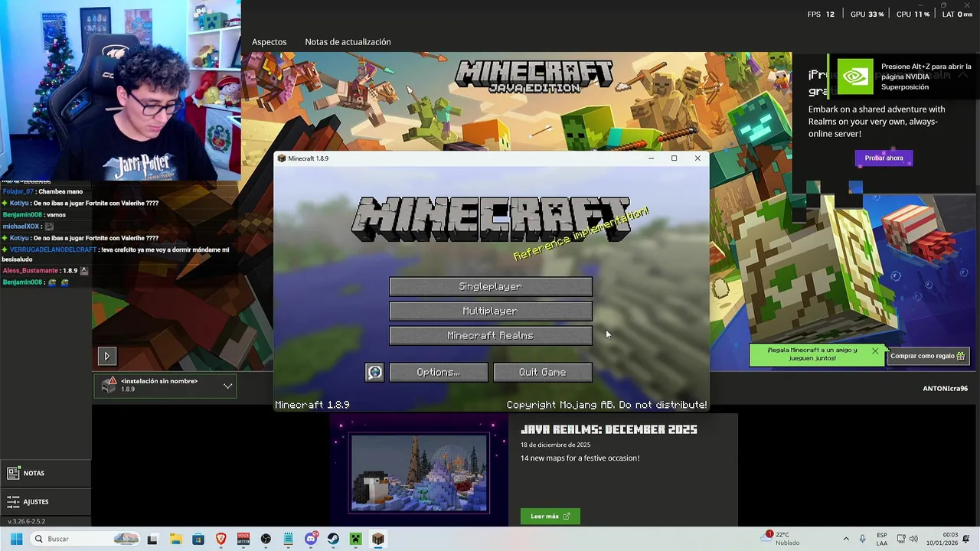Click the language globe icon

coord(374,372)
